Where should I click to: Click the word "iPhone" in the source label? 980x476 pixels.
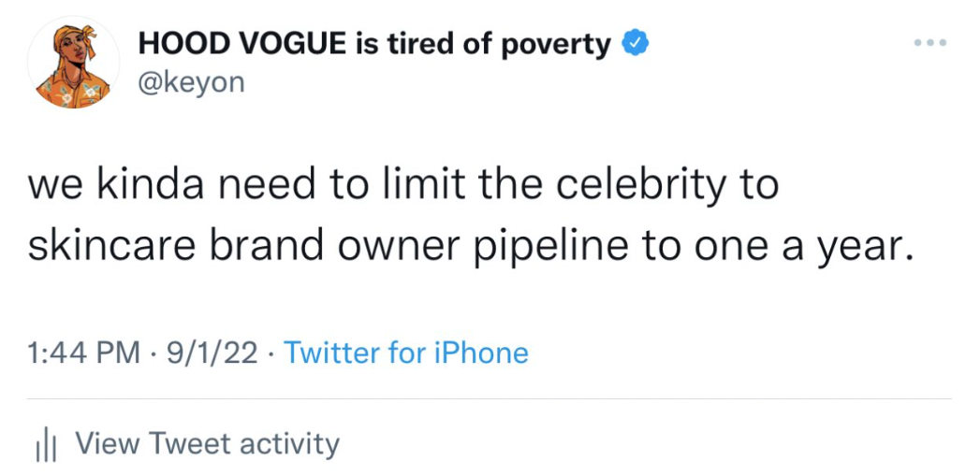(478, 353)
